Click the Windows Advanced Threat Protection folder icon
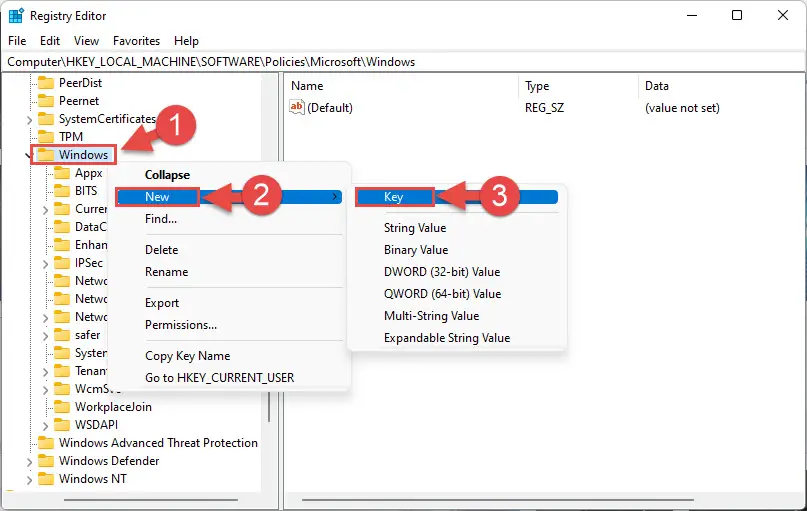 tap(46, 443)
